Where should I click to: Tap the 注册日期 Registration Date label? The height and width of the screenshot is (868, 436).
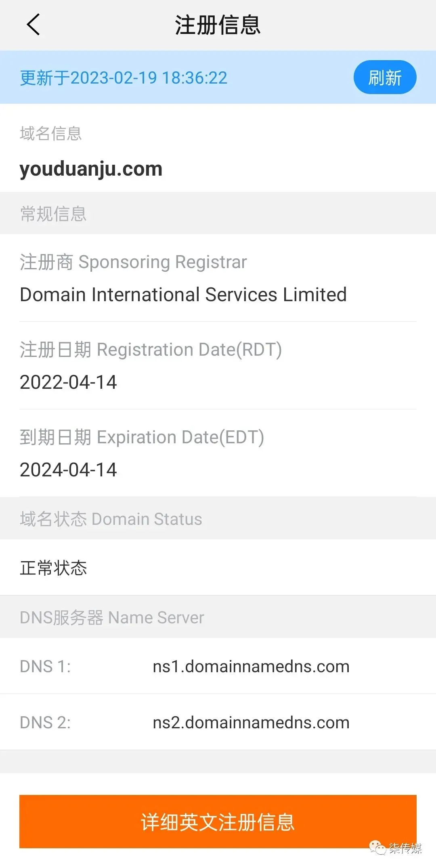coord(151,349)
